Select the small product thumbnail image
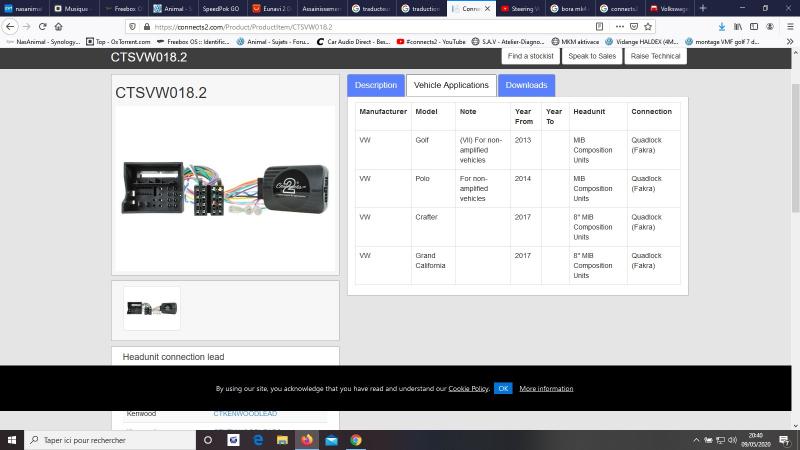 152,308
